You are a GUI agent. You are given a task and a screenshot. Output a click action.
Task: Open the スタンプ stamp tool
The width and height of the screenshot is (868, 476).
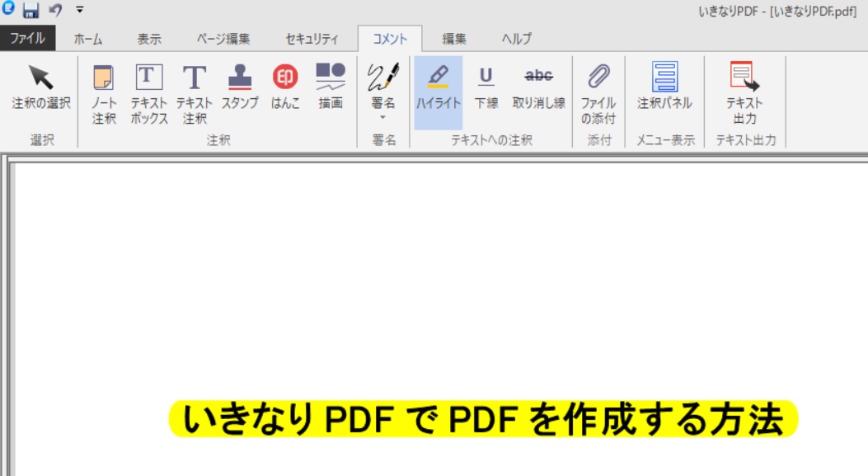(x=240, y=87)
